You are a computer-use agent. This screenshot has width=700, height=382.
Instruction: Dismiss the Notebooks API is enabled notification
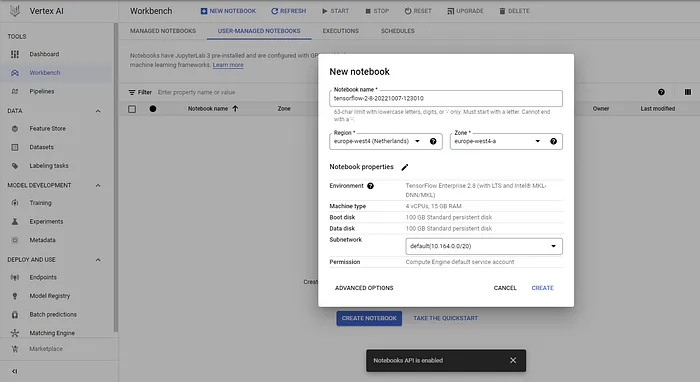click(x=513, y=361)
